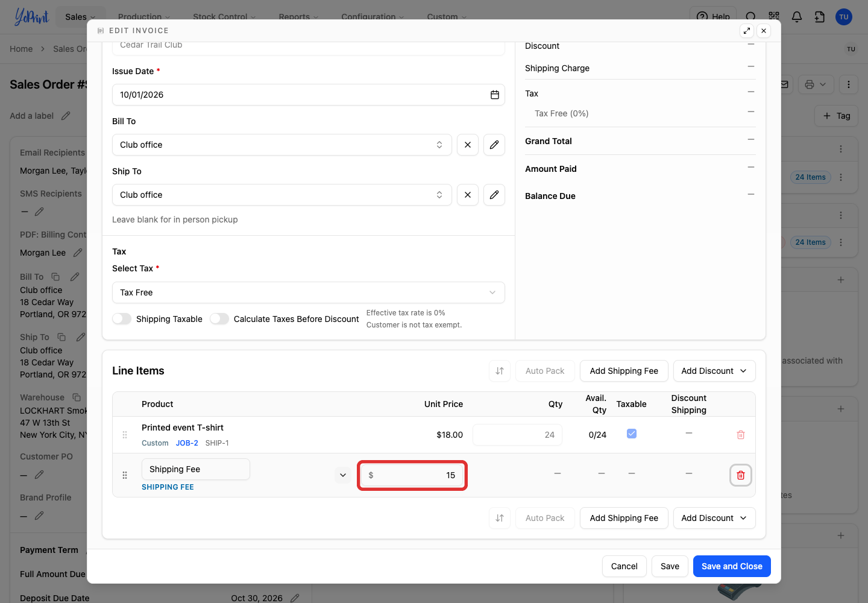
Task: Expand the Edit Invoice dialog to fullscreen
Action: point(747,31)
